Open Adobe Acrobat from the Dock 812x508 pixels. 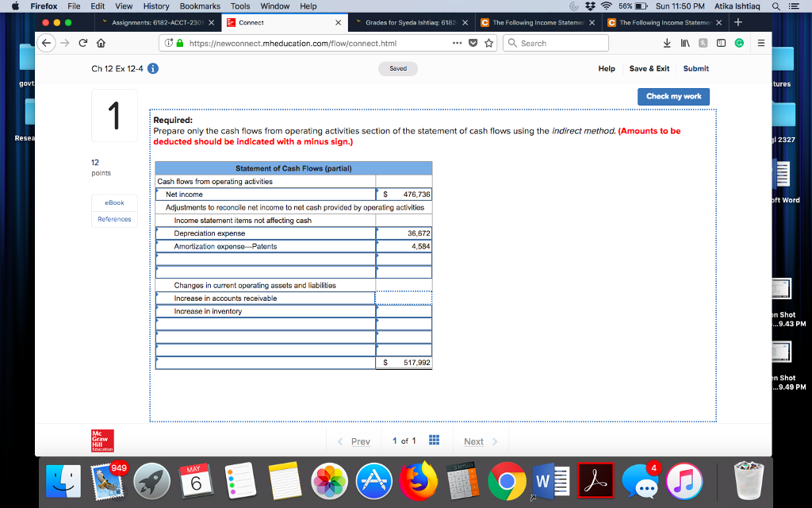(594, 480)
